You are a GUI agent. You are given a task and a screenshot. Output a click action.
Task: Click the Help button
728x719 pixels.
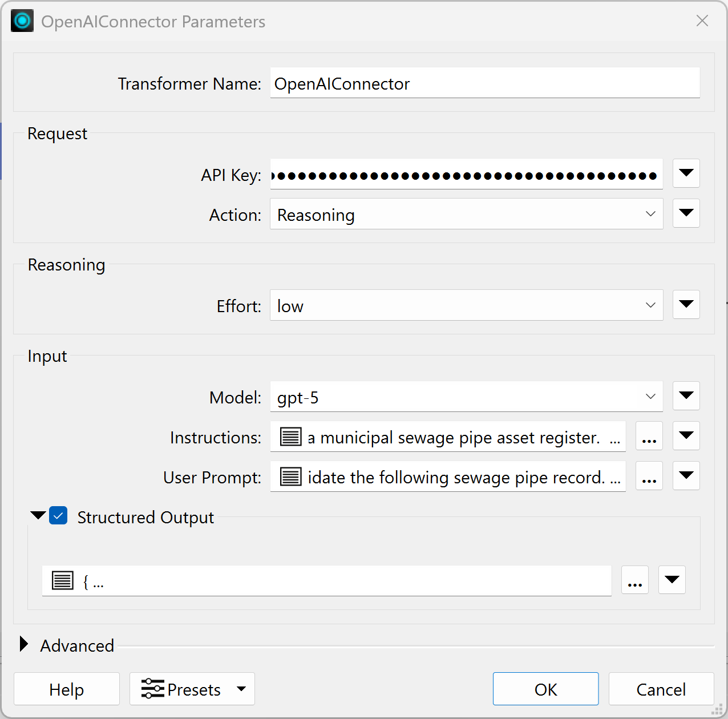(66, 689)
